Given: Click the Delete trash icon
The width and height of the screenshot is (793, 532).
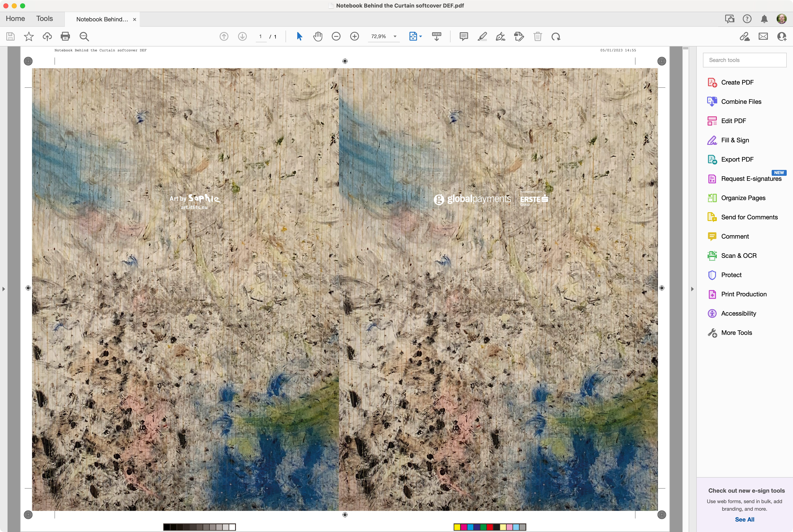Looking at the screenshot, I should pyautogui.click(x=537, y=36).
